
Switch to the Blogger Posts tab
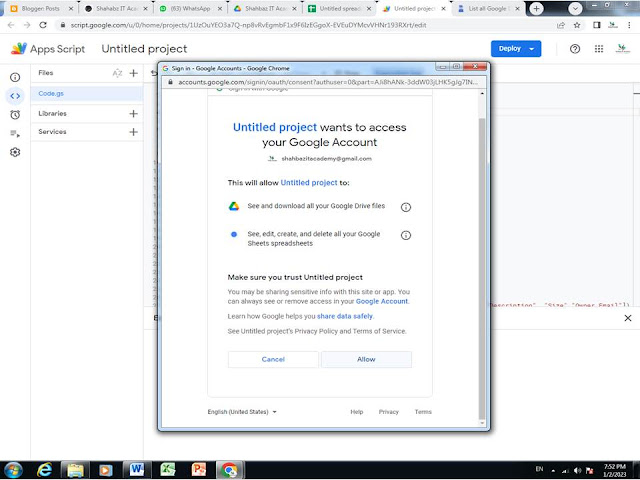pos(41,8)
